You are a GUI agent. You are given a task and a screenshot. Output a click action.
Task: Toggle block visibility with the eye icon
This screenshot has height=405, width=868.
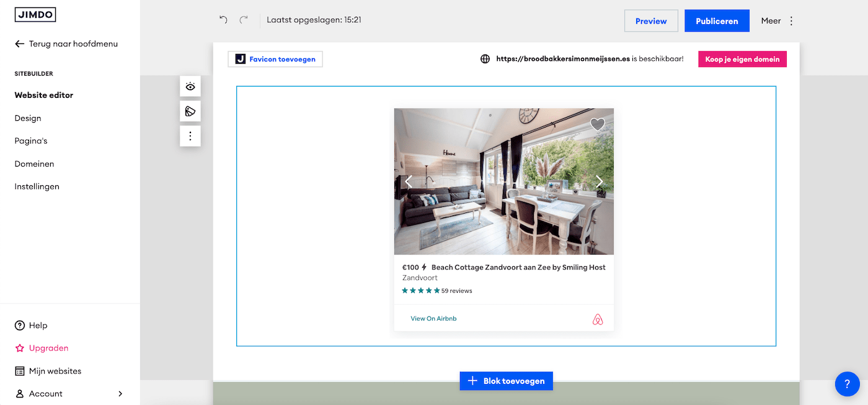pyautogui.click(x=190, y=87)
